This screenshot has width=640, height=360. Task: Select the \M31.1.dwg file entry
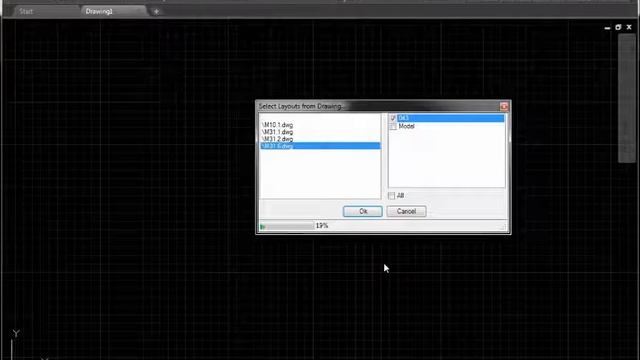[278, 132]
